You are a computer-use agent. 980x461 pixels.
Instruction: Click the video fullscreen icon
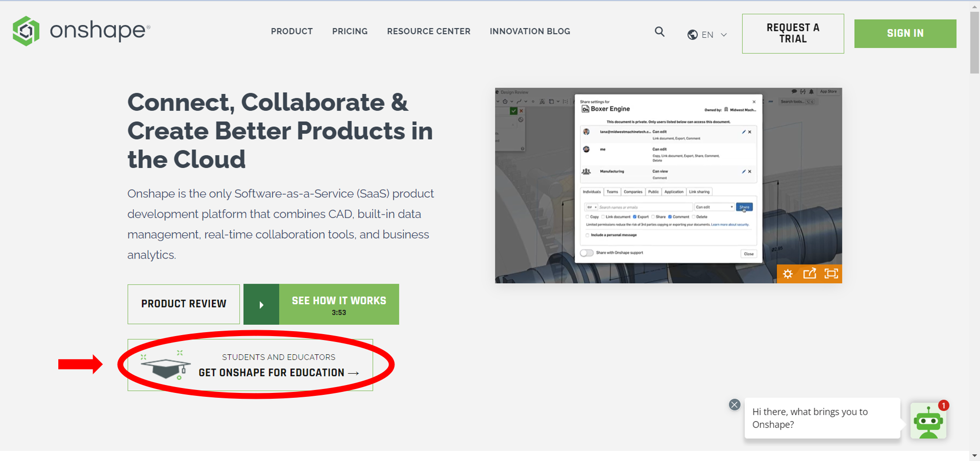click(x=831, y=273)
